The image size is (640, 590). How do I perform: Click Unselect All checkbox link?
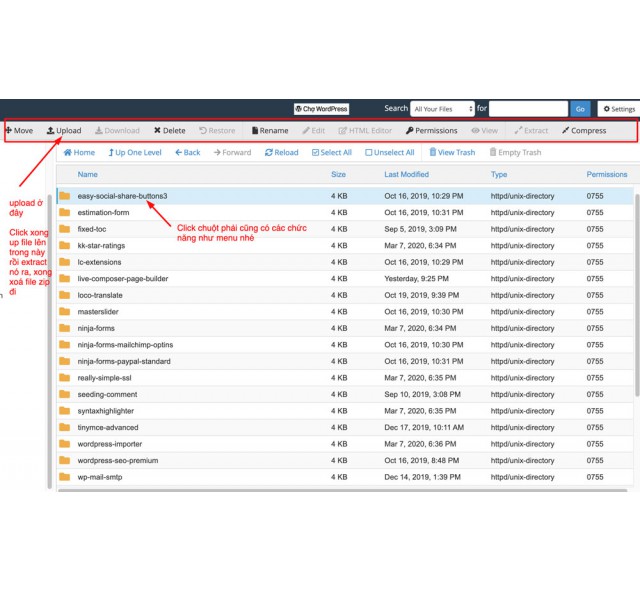point(390,153)
